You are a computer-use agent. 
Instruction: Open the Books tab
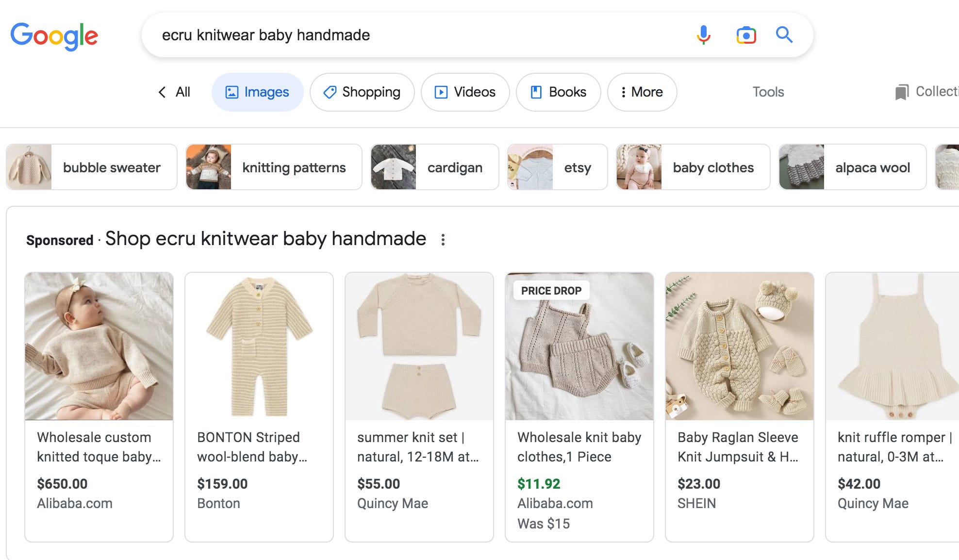point(558,92)
